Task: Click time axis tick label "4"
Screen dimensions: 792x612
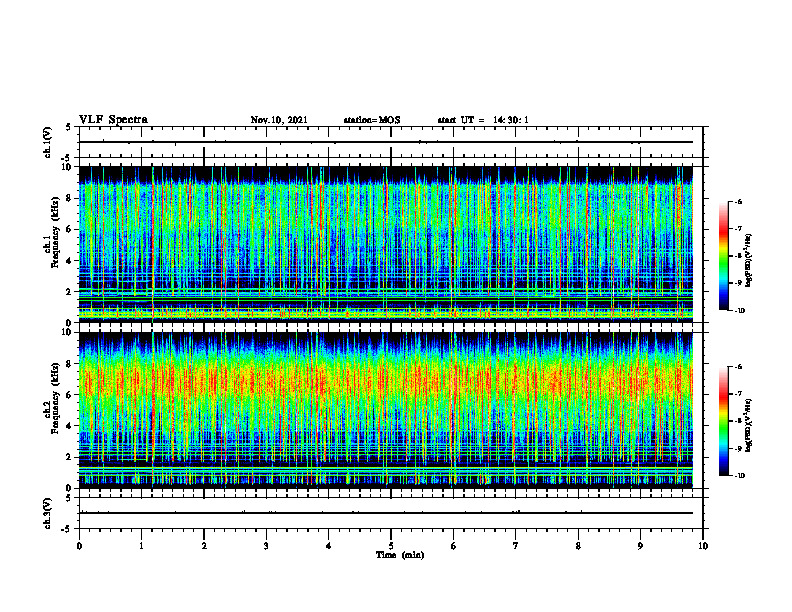Action: pyautogui.click(x=329, y=546)
